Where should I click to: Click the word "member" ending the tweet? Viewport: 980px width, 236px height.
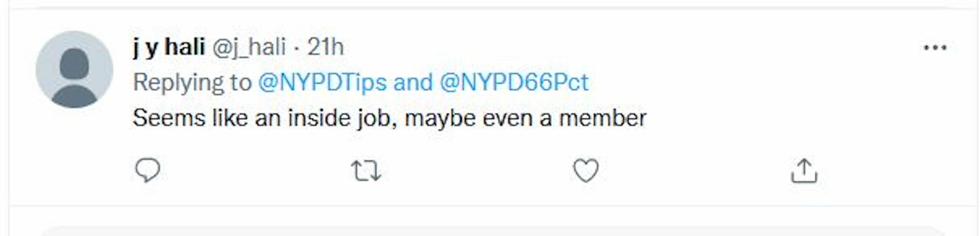(x=603, y=117)
